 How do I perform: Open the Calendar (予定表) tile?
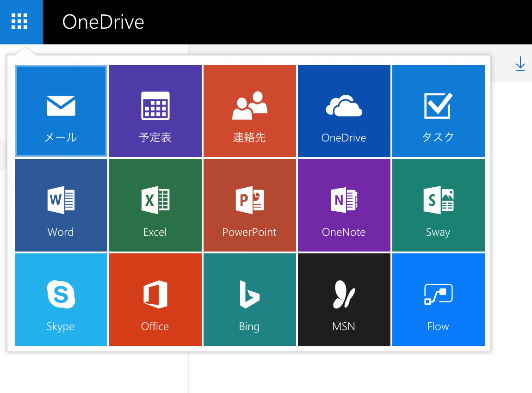[x=155, y=111]
